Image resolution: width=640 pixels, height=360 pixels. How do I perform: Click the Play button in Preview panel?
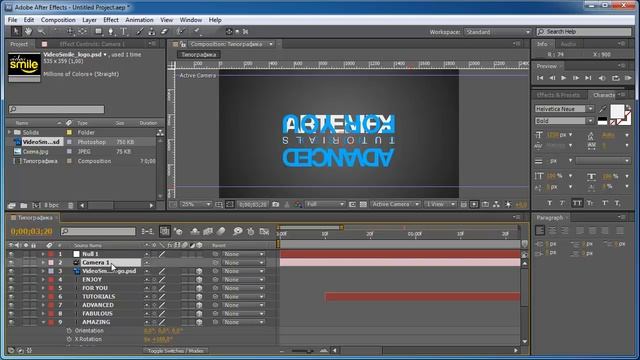pos(564,78)
